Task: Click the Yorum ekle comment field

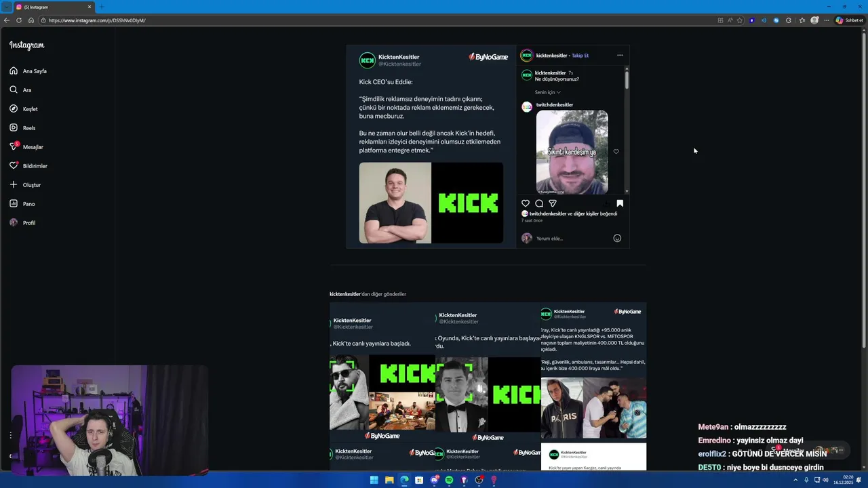Action: (x=572, y=239)
